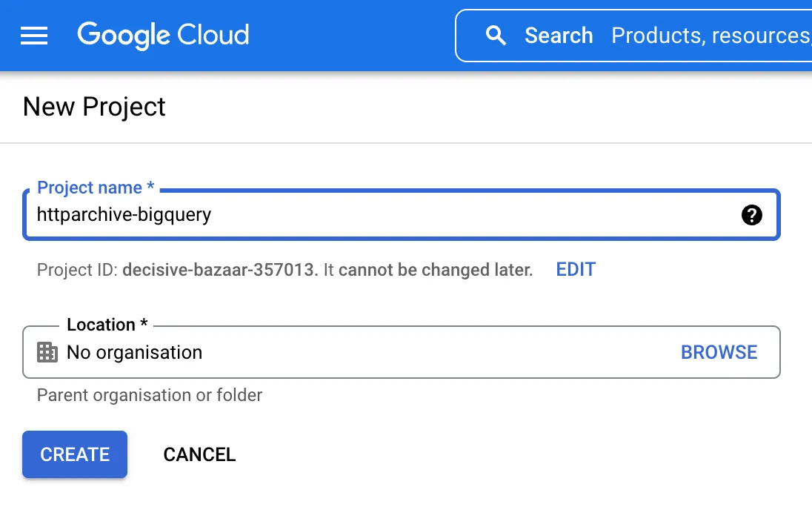Click the Project name help question mark

tap(751, 215)
